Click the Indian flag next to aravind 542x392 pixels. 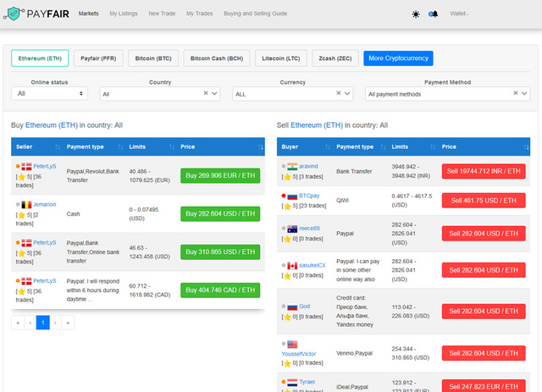click(292, 166)
